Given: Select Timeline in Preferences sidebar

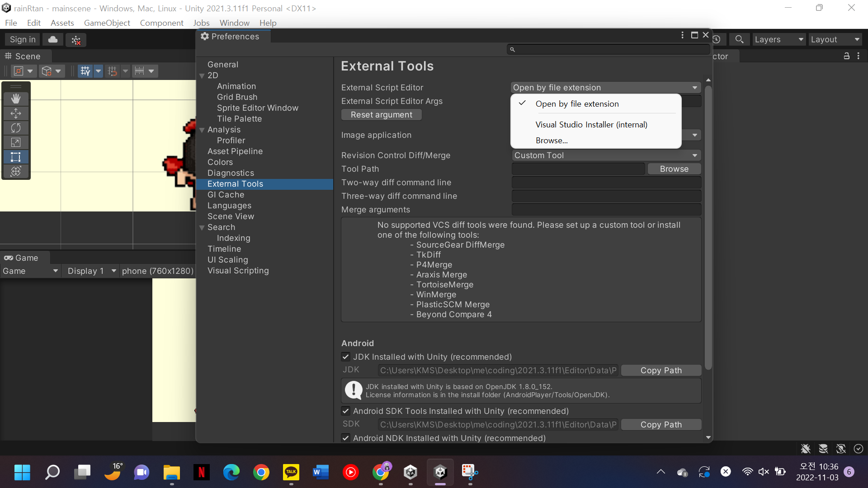Looking at the screenshot, I should pyautogui.click(x=224, y=249).
